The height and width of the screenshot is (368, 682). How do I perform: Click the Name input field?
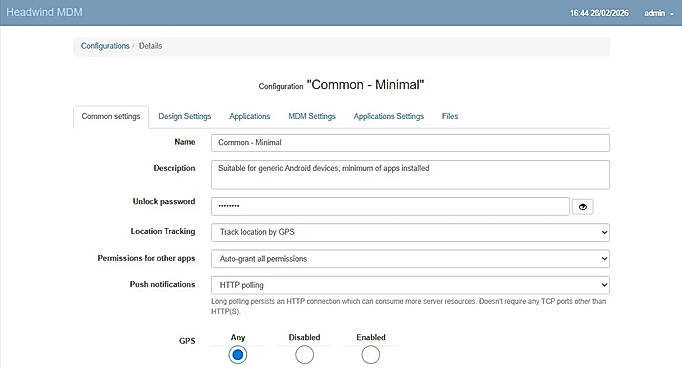410,143
